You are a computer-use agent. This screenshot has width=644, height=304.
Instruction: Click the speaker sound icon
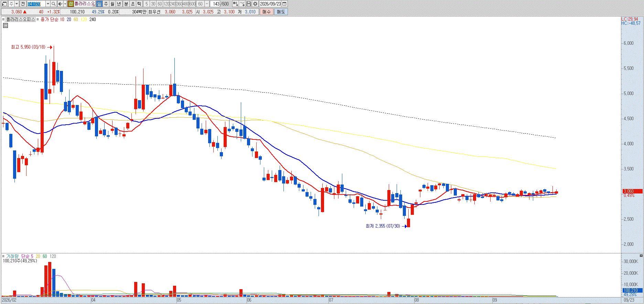point(60,4)
